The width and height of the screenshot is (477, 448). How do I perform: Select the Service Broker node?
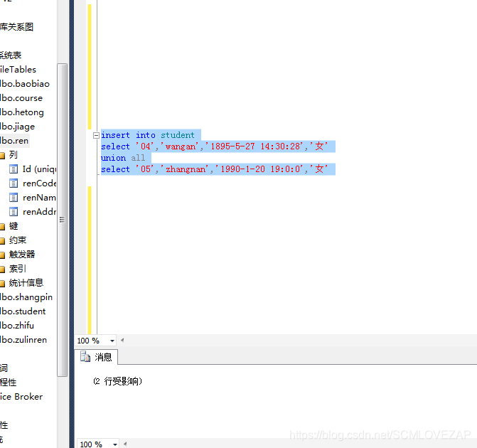click(21, 397)
